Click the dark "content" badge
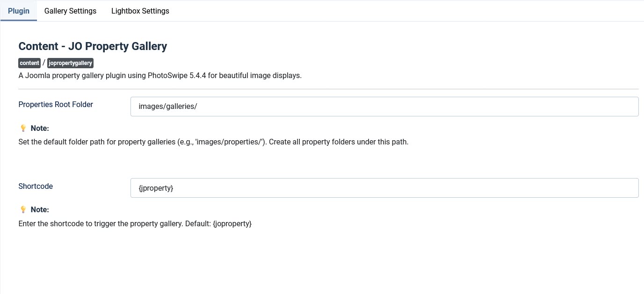 tap(29, 63)
